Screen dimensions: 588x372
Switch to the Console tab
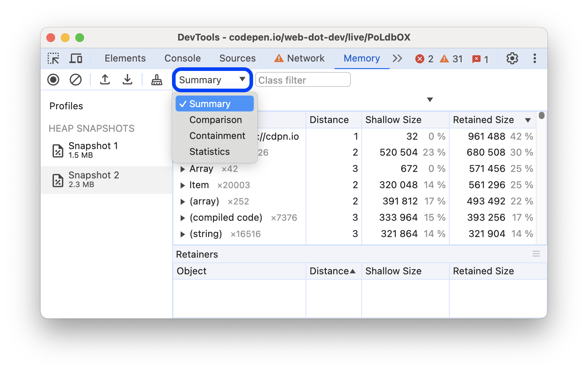(x=182, y=58)
